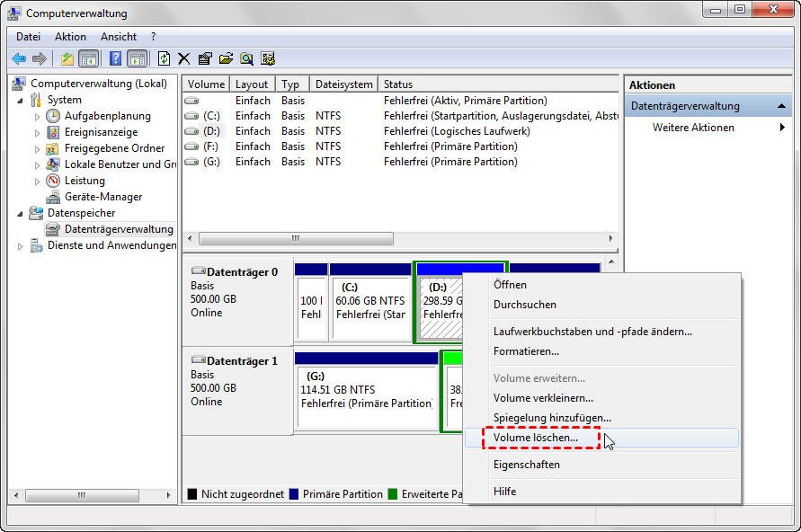Click 'Weitere Aktionen' in the Aktionen pane
Screen dimensions: 801x532
pos(694,127)
